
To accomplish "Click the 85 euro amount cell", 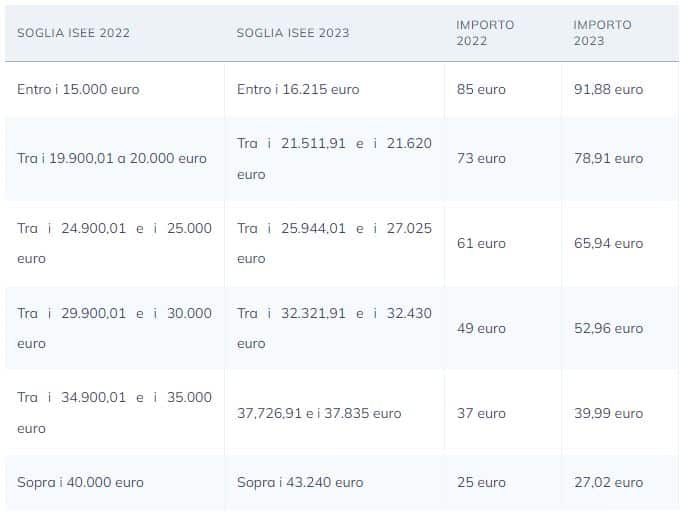I will pyautogui.click(x=481, y=89).
